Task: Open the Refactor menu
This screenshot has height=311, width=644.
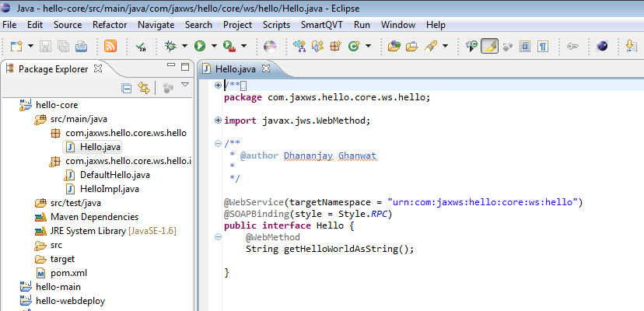Action: point(109,25)
